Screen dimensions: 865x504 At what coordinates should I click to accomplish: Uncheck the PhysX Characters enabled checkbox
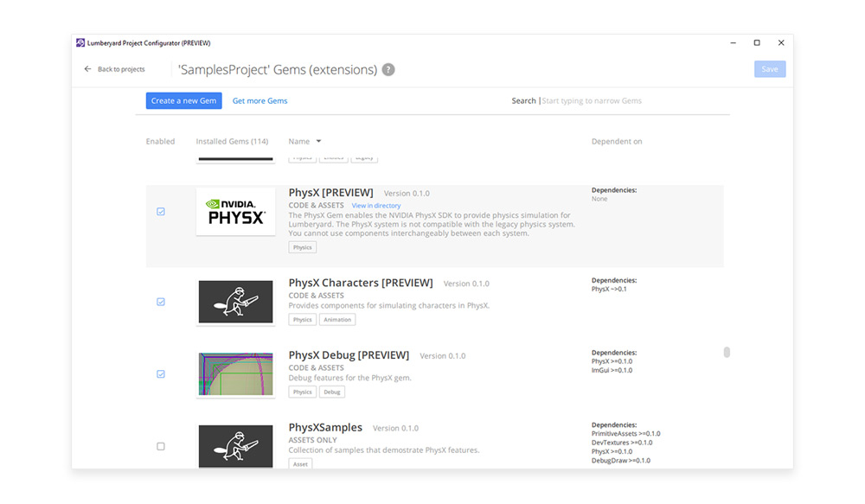click(161, 301)
